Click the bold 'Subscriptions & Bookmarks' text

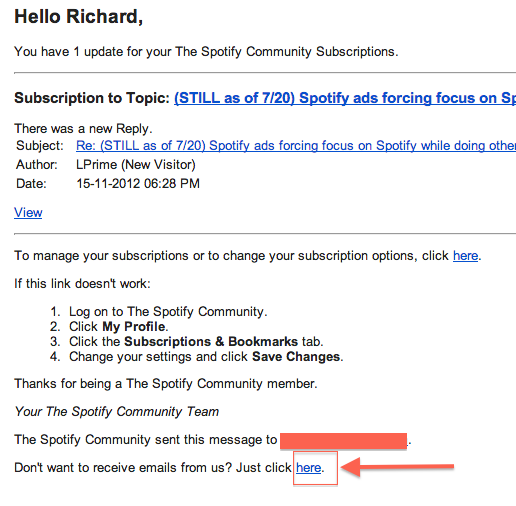point(211,342)
